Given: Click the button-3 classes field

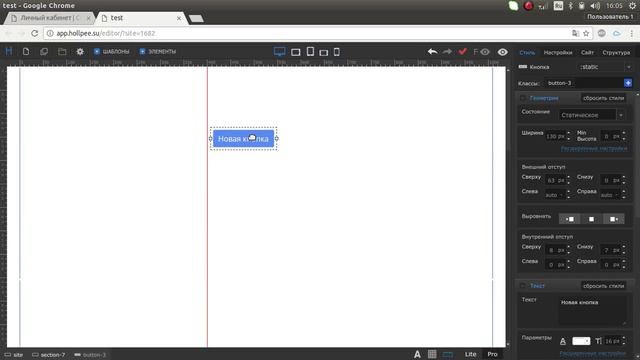Looking at the screenshot, I should (x=584, y=83).
